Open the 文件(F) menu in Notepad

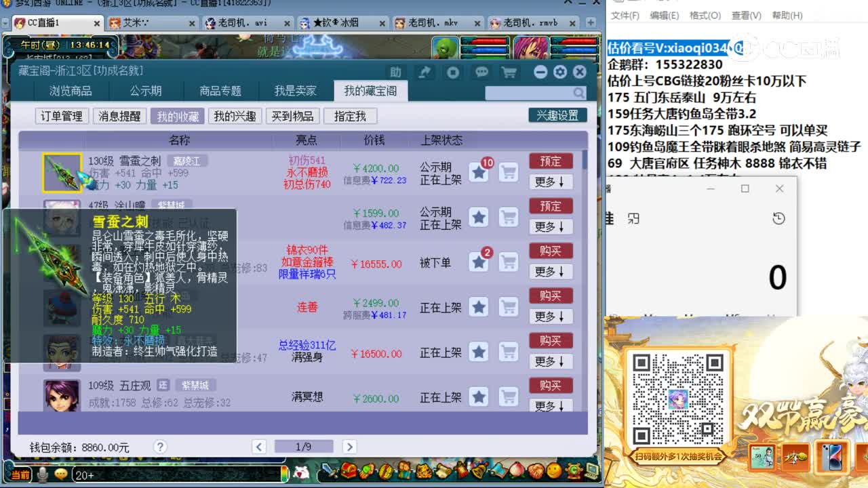(x=625, y=16)
